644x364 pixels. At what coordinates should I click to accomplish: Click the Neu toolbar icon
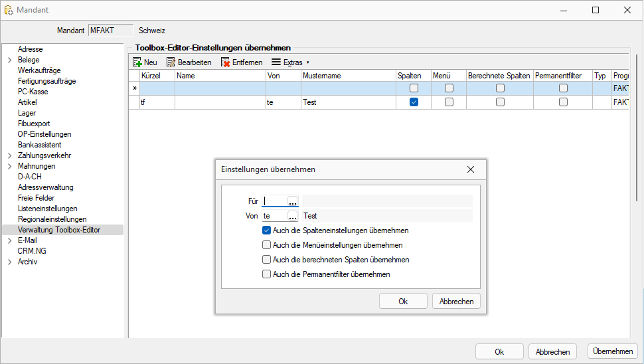click(137, 62)
